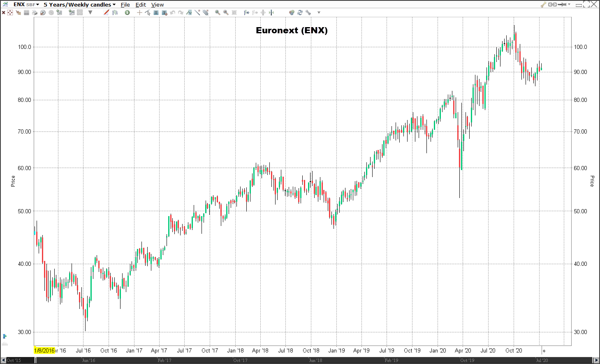The image size is (600, 364).
Task: Click the colored balls icon in toolbar
Action: pyautogui.click(x=292, y=13)
